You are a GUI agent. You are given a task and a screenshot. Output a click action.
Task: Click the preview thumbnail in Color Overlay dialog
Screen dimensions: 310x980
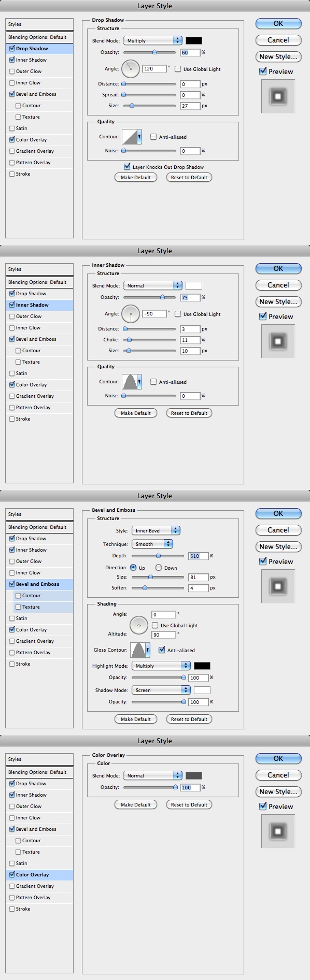[278, 831]
